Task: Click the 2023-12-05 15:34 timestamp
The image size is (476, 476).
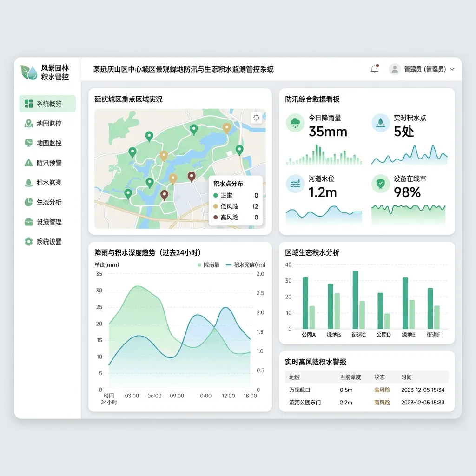Action: (x=423, y=390)
